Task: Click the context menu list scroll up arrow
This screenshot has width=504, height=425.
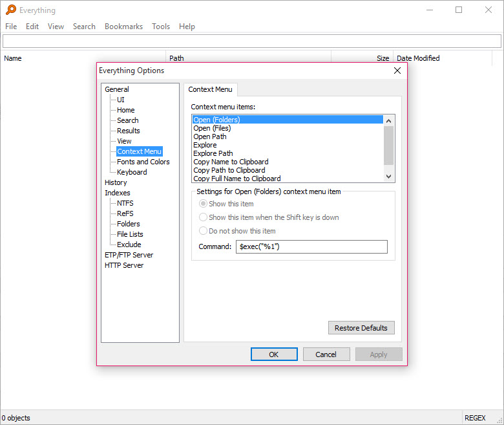Action: tap(388, 121)
